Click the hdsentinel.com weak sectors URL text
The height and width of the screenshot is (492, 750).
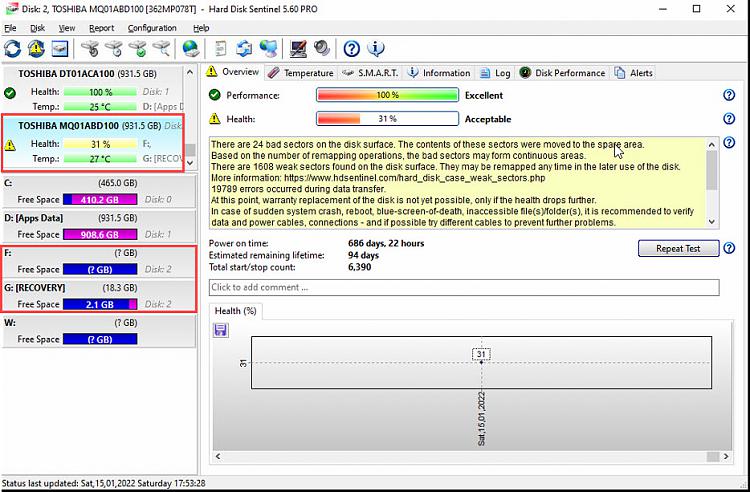pyautogui.click(x=415, y=178)
